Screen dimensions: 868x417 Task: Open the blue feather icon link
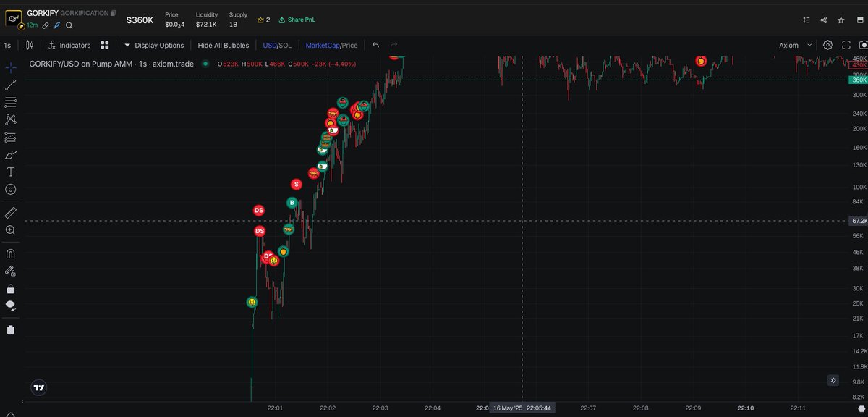(x=57, y=25)
